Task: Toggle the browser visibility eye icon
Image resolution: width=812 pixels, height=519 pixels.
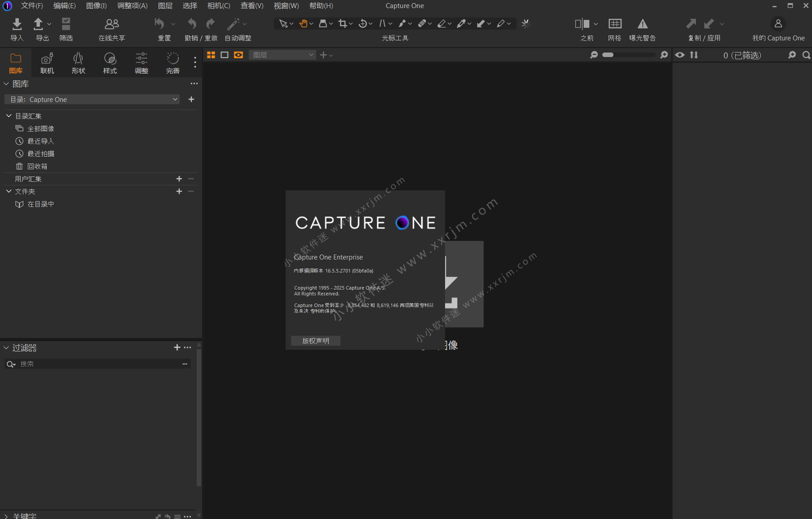Action: tap(680, 55)
